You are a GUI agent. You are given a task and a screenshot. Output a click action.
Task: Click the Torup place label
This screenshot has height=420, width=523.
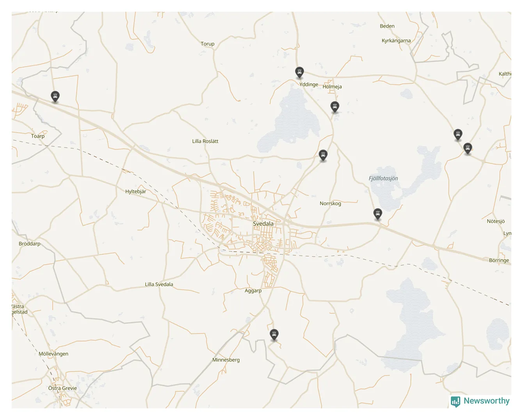click(208, 44)
